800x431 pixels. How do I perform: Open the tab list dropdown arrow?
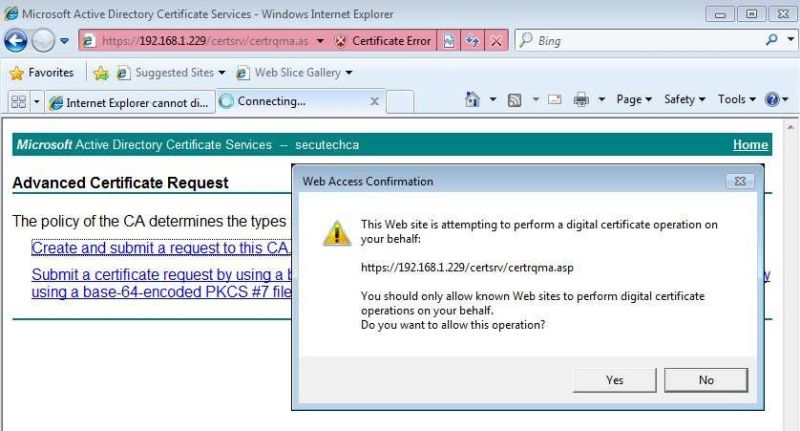tap(36, 102)
